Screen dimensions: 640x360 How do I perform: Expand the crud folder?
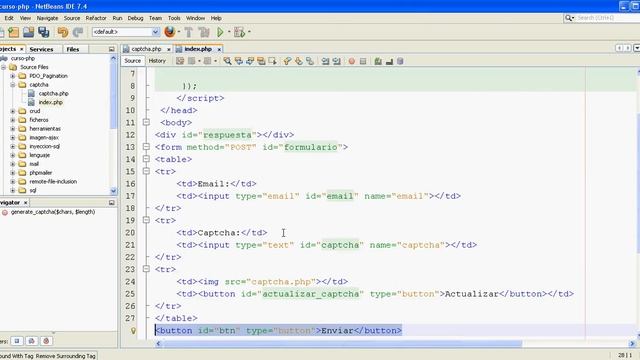click(x=13, y=111)
